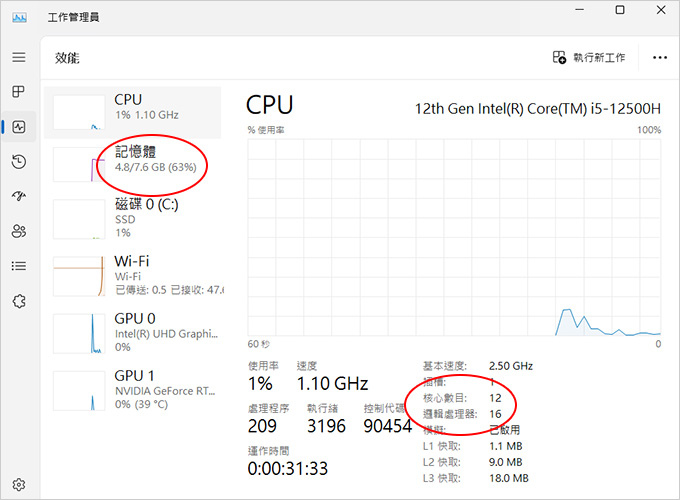
Task: Click the GPU 1 mini graph thumbnail
Action: 79,391
